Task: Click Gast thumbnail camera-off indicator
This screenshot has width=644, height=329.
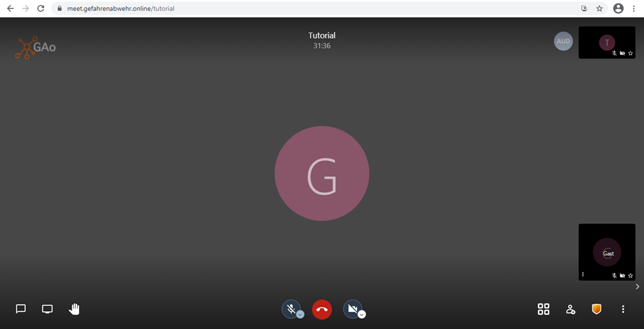Action: tap(622, 276)
